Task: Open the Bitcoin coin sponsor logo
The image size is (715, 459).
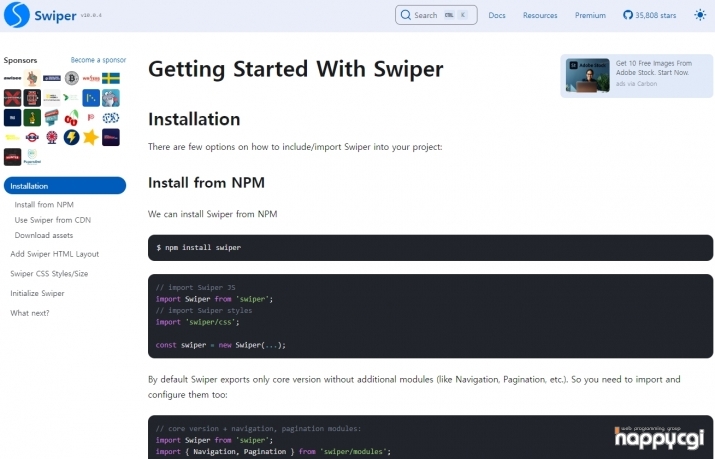Action: point(72,78)
